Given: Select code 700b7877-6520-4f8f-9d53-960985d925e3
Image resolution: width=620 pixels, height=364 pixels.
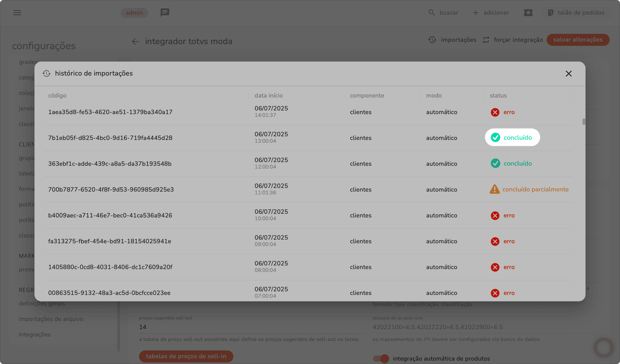Looking at the screenshot, I should click(x=111, y=190).
